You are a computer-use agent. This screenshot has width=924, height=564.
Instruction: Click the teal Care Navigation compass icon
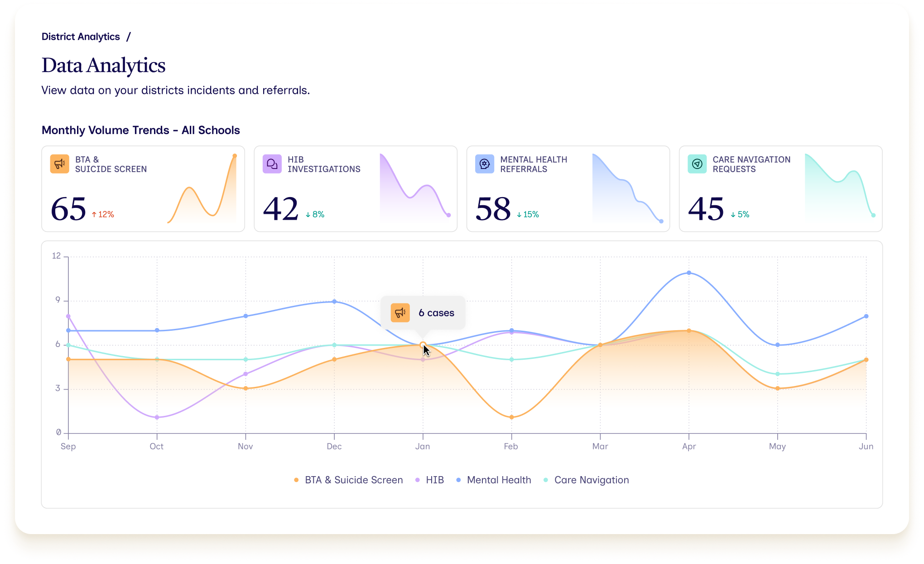[x=697, y=164]
